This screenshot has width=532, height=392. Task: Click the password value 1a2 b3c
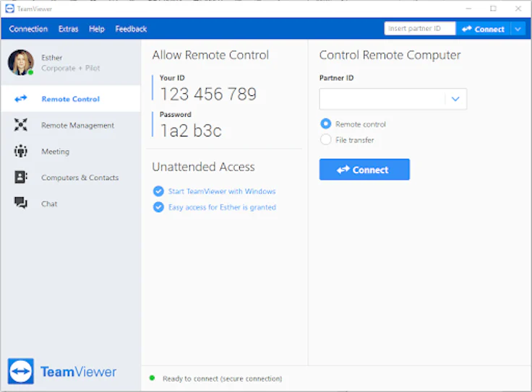[x=191, y=131]
